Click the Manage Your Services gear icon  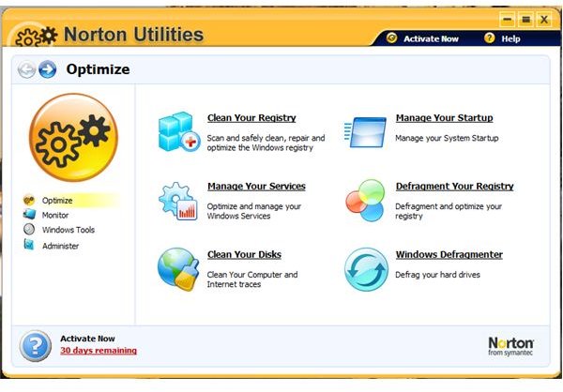[178, 201]
